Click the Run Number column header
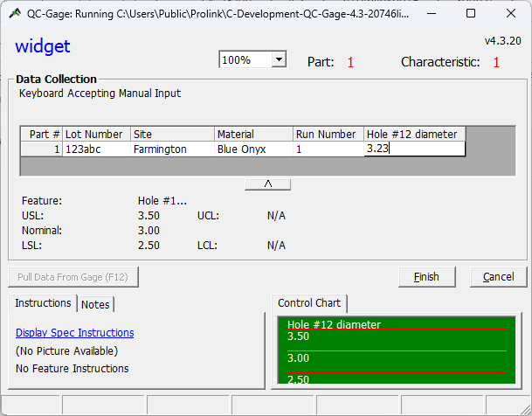Image resolution: width=532 pixels, height=416 pixels. 328,134
